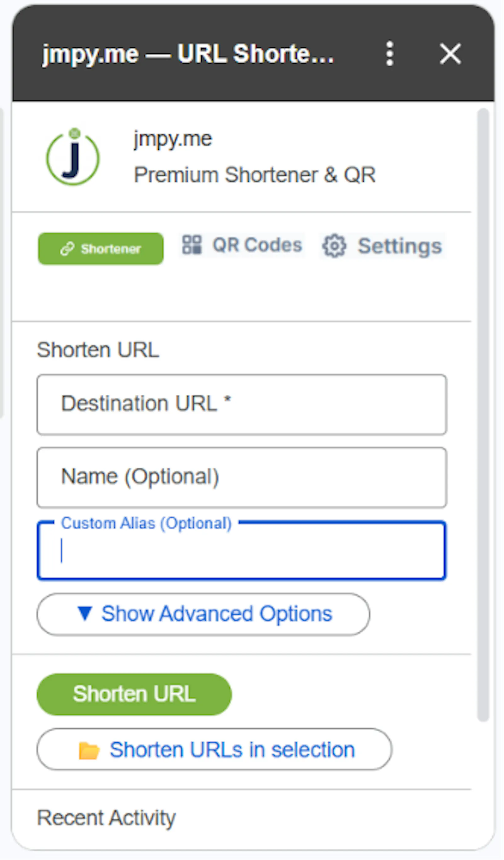Click the jmpy.me circular logo
The image size is (504, 860).
[x=73, y=157]
